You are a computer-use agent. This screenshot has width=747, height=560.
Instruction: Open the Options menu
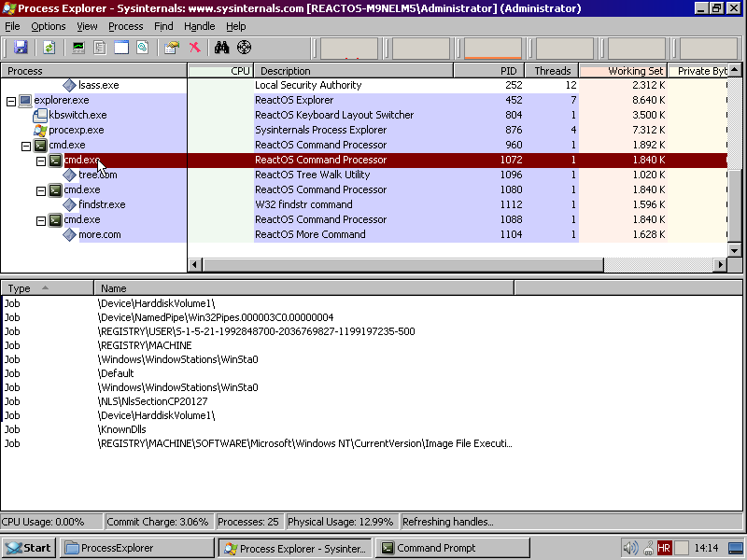(x=49, y=26)
